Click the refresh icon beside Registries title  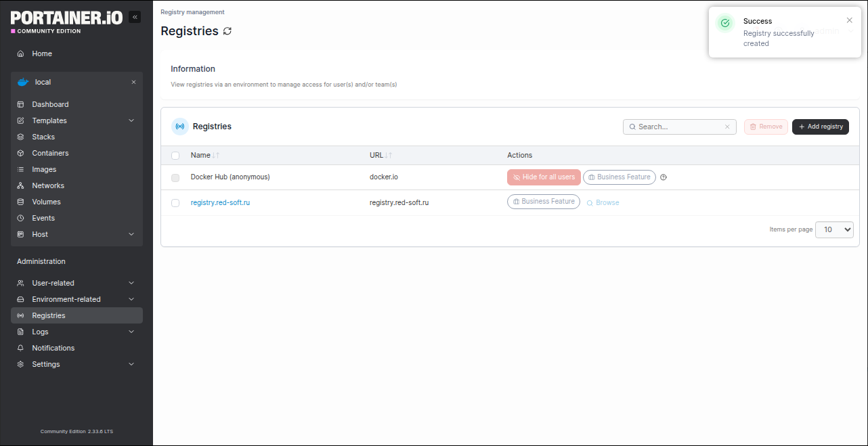(x=227, y=31)
